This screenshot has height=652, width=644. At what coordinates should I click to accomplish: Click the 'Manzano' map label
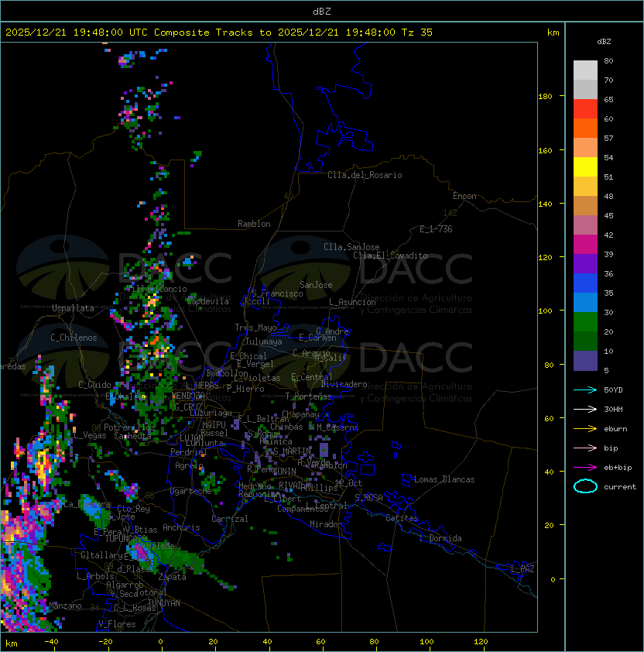[65, 606]
